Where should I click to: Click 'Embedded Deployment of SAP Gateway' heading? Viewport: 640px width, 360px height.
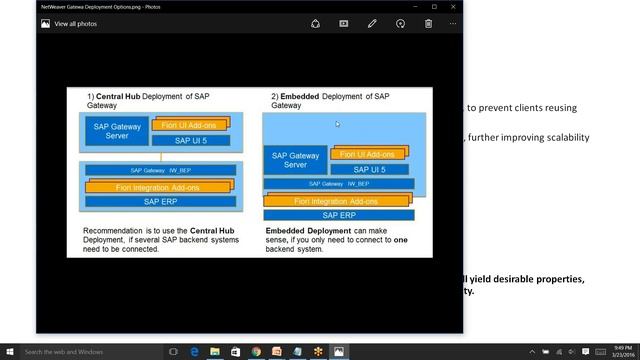(330, 101)
